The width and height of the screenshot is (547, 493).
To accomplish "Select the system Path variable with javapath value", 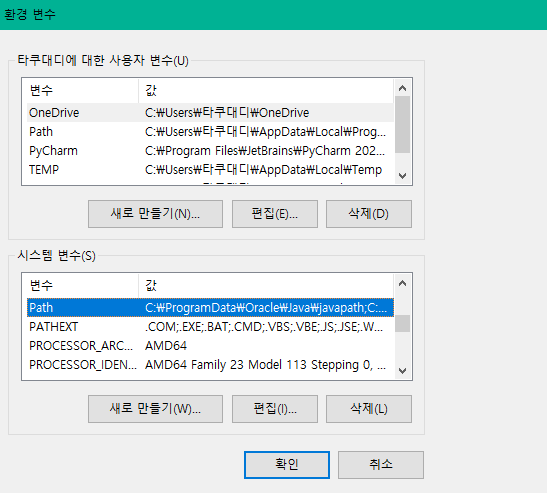I will click(210, 308).
